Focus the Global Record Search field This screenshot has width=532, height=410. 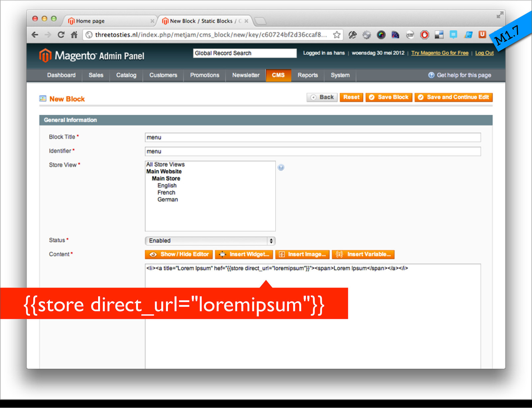tap(245, 53)
